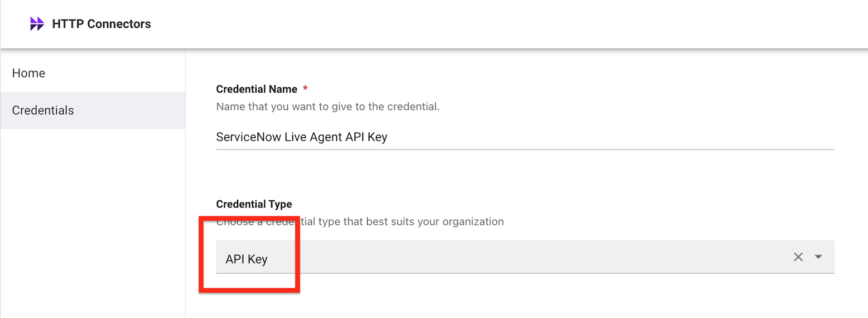Click empty sidebar space below Credentials
Screen dimensions: 868x318
(x=92, y=223)
